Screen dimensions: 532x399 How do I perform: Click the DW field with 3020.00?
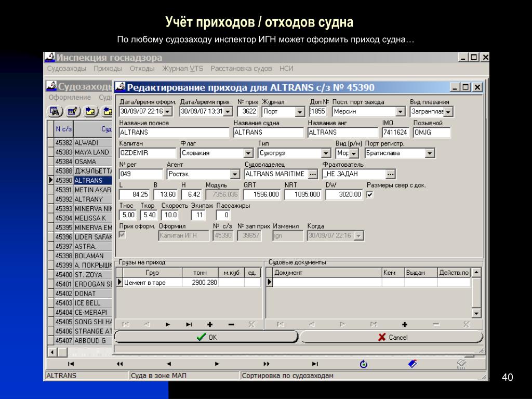pyautogui.click(x=344, y=195)
